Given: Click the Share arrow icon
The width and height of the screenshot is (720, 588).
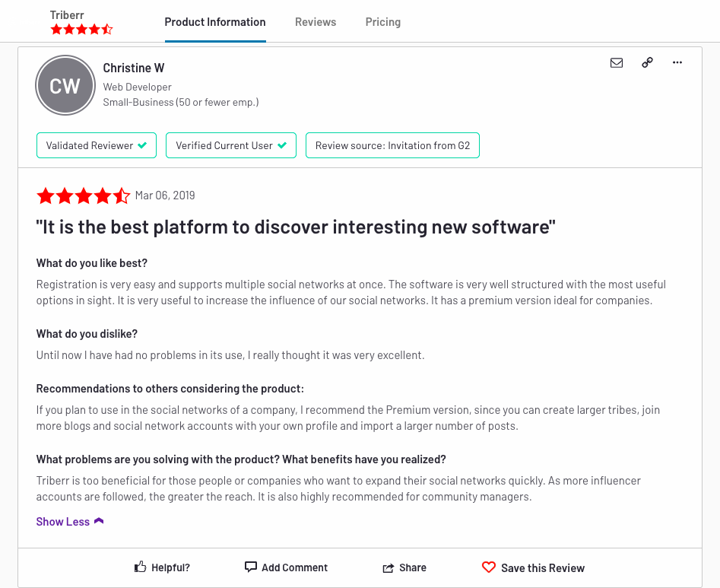Looking at the screenshot, I should point(388,567).
